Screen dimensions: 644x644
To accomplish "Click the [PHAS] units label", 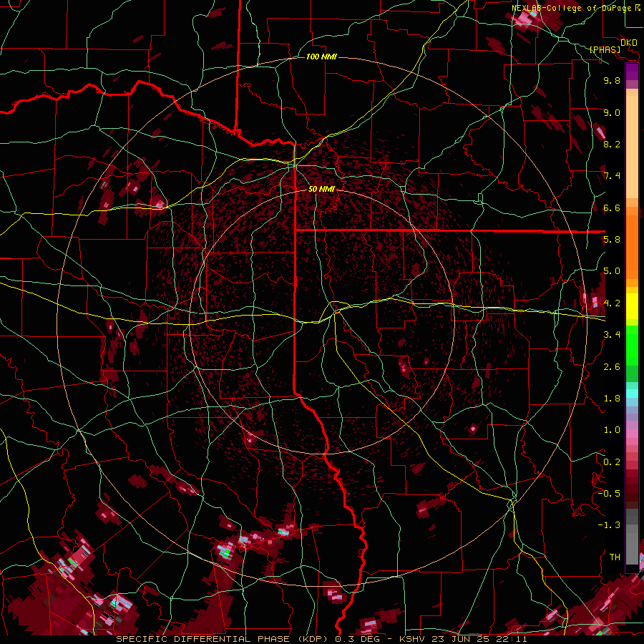I will pyautogui.click(x=605, y=49).
